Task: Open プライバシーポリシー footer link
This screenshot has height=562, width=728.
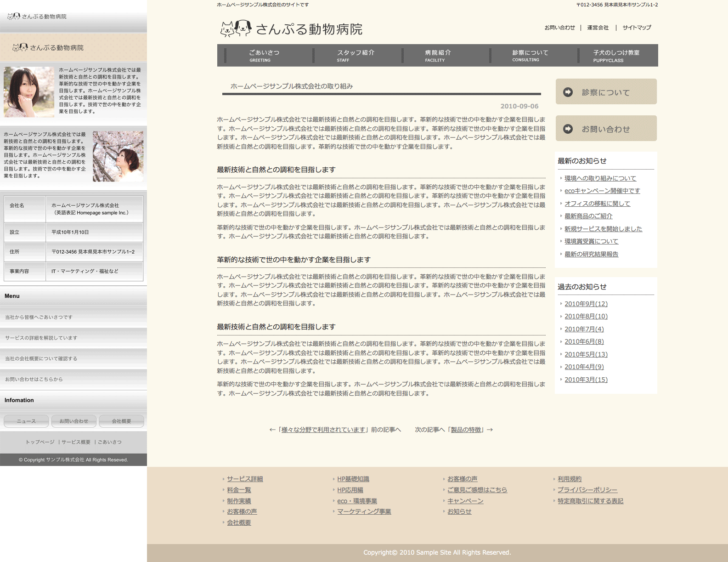Action: click(587, 490)
